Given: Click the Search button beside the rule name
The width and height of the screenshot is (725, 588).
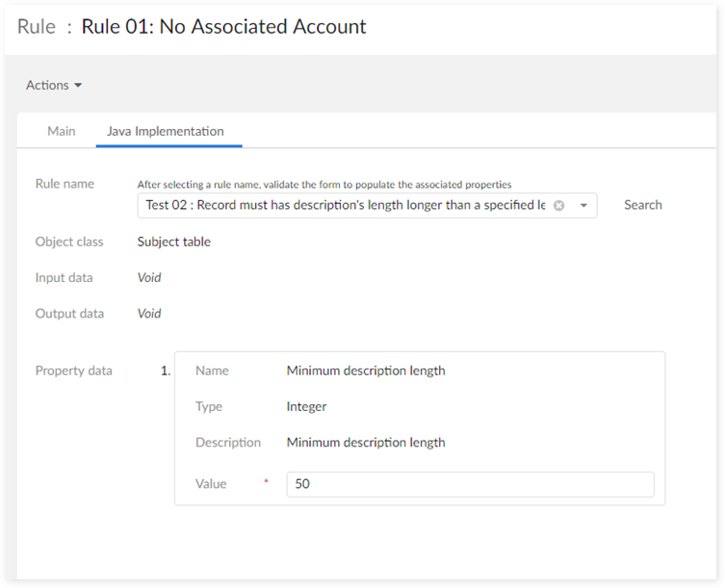Looking at the screenshot, I should (642, 205).
